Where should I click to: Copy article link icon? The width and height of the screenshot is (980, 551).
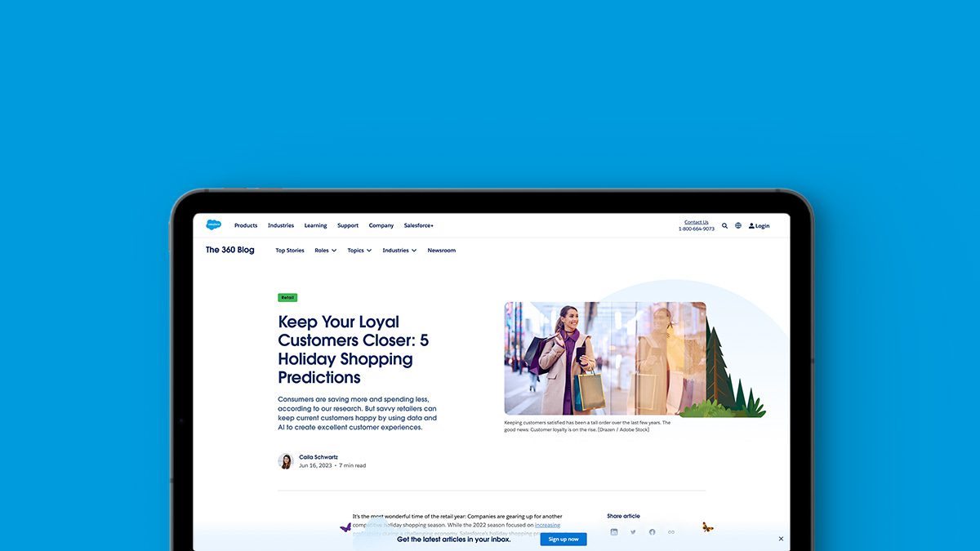click(671, 532)
